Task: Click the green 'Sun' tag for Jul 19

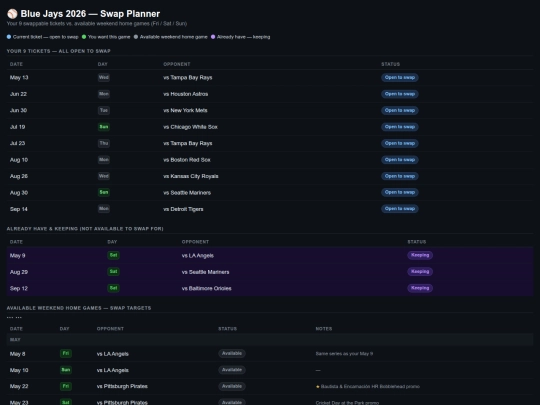Action: click(x=104, y=127)
